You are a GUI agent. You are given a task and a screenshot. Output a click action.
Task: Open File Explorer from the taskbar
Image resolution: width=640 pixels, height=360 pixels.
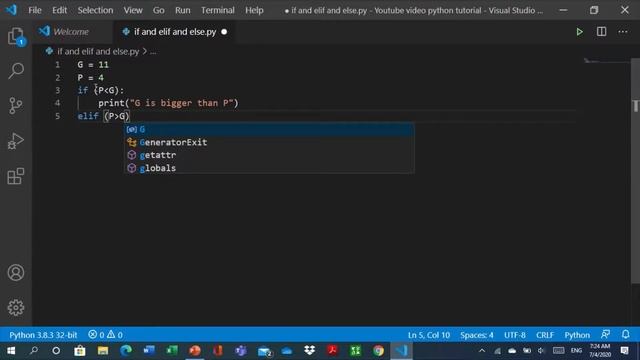click(x=103, y=351)
